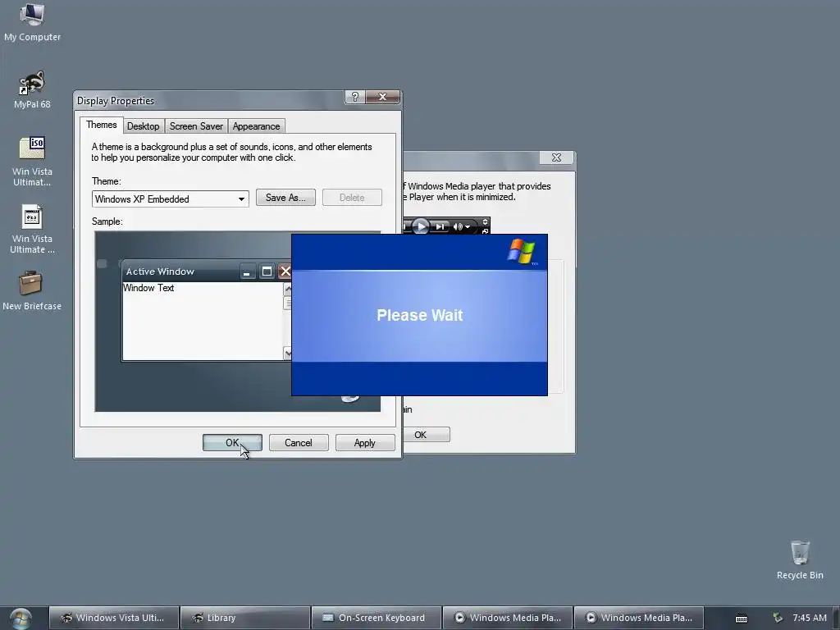Screen dimensions: 840x630
Task: Click the keyboard icon in the system tray
Action: pos(742,619)
